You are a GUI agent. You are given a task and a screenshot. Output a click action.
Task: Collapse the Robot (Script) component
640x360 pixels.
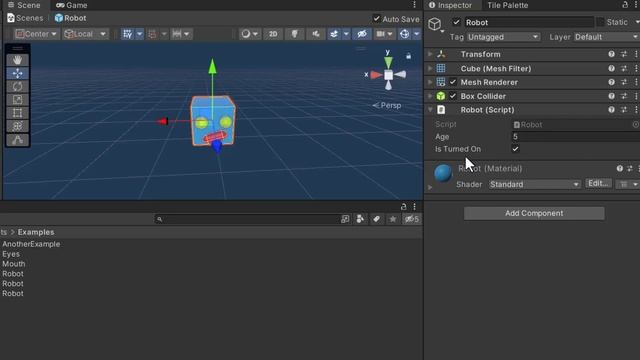430,110
